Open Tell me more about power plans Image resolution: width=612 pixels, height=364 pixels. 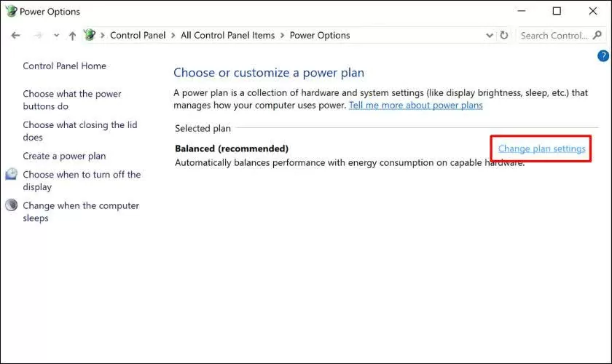pyautogui.click(x=415, y=105)
